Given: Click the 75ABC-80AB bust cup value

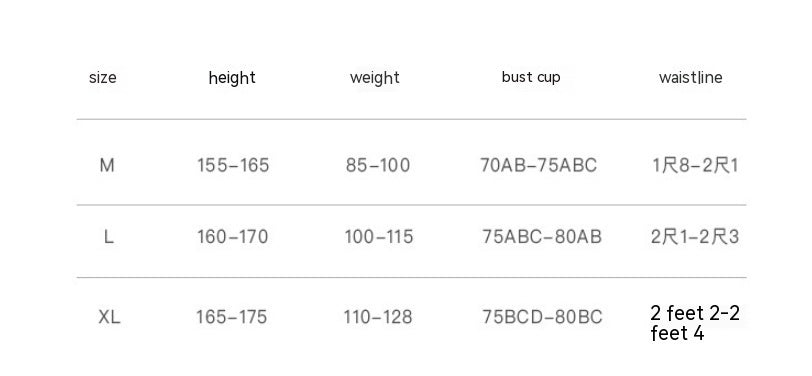Looking at the screenshot, I should (x=542, y=237).
